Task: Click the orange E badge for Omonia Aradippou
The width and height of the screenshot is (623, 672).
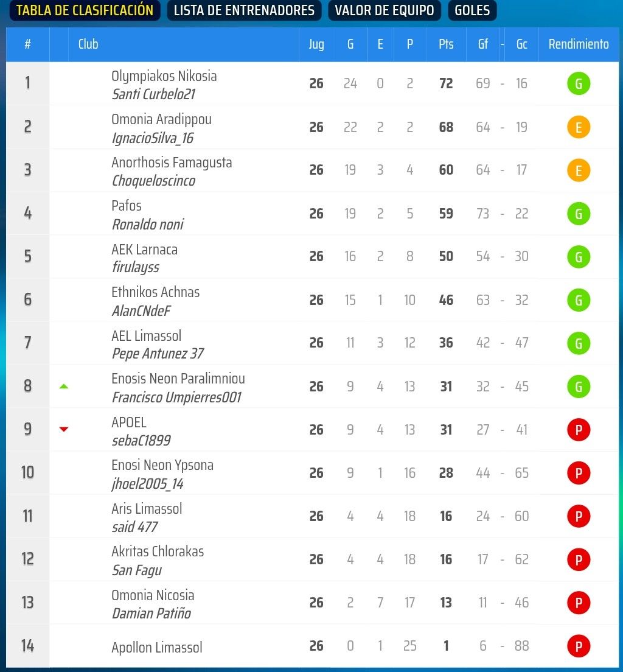Action: point(578,127)
